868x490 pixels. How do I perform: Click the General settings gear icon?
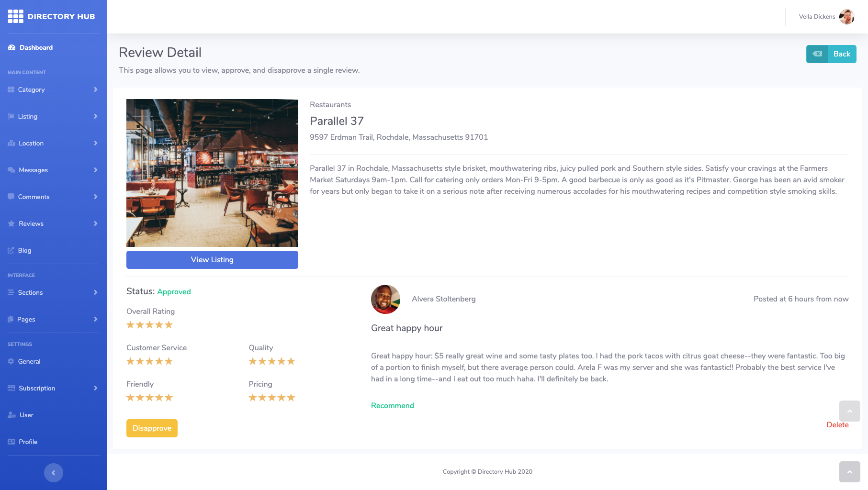pyautogui.click(x=11, y=361)
